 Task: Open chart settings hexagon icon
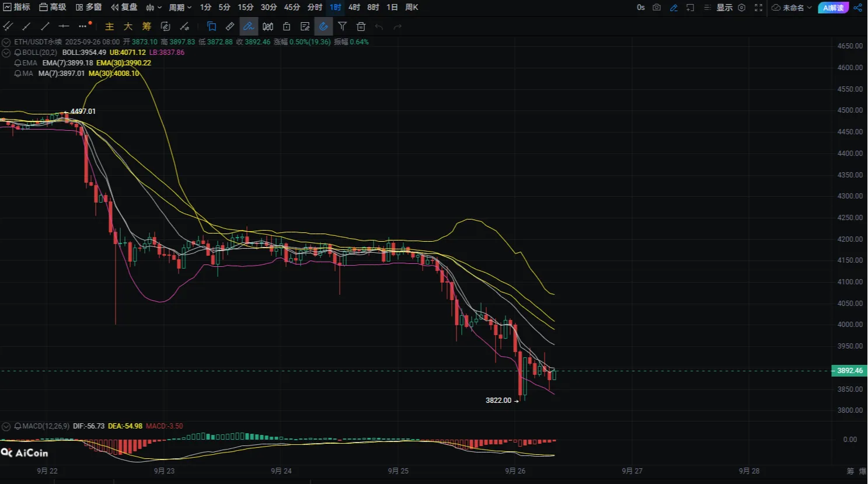[741, 8]
